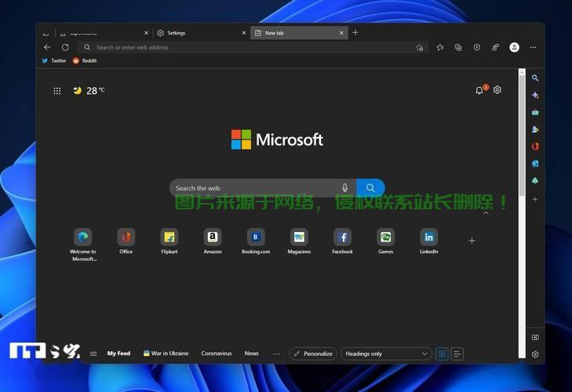Go back using the browser back arrow
Viewport: 572px width, 392px height.
pos(47,47)
